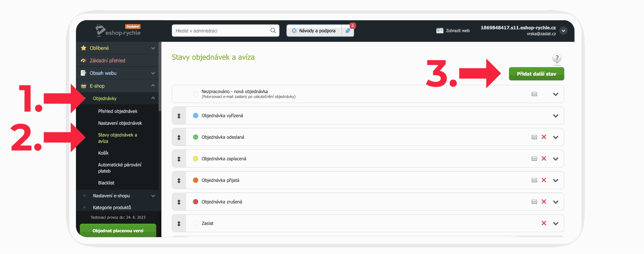
Task: Open Návody a podpora
Action: [x=314, y=31]
